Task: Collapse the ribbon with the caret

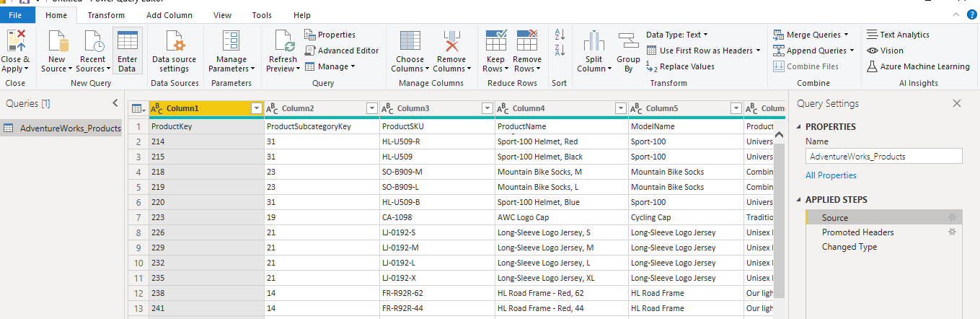Action: pyautogui.click(x=955, y=15)
